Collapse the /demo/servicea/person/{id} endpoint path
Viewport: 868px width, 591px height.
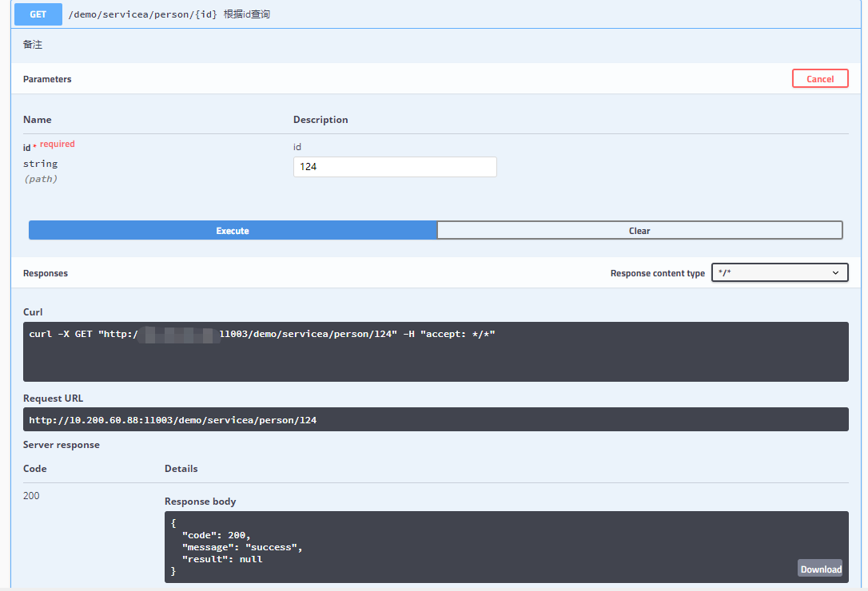pyautogui.click(x=143, y=14)
